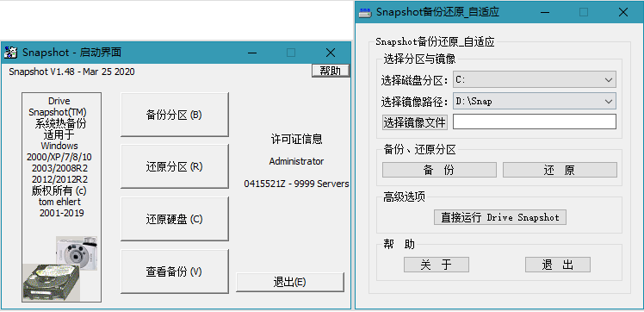The image size is (644, 312).
Task: Click the 退出(E) button
Action: (290, 282)
